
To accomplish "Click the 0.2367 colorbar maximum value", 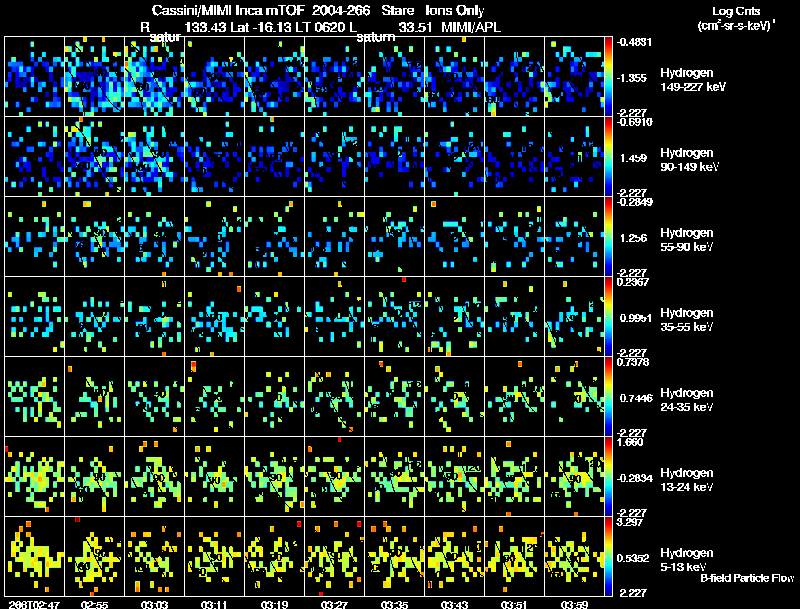I will pyautogui.click(x=633, y=282).
